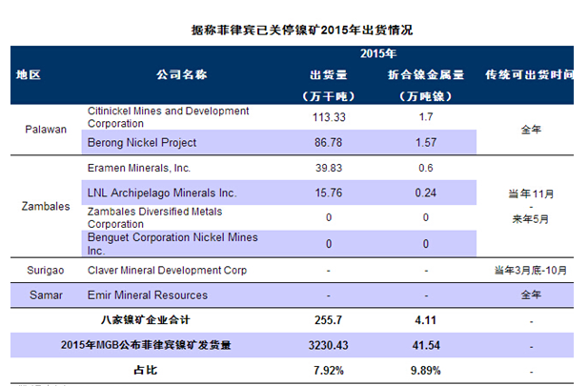Select the 公司名称 column header
588x386 pixels.
(x=181, y=73)
